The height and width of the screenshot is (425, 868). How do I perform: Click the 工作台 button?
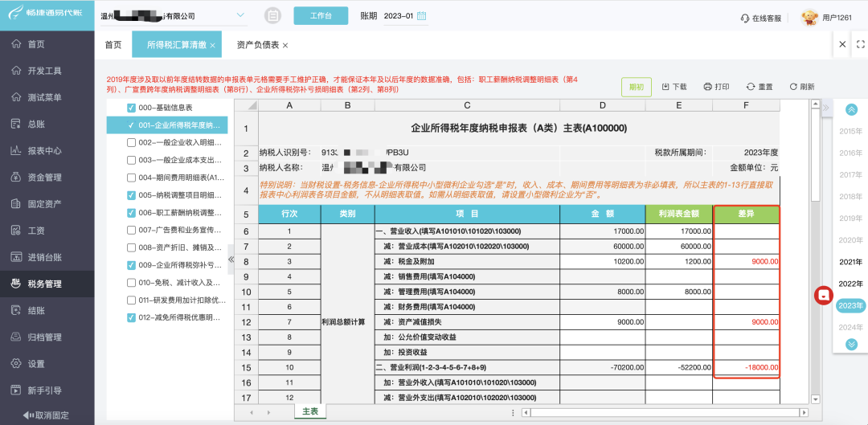pyautogui.click(x=321, y=15)
